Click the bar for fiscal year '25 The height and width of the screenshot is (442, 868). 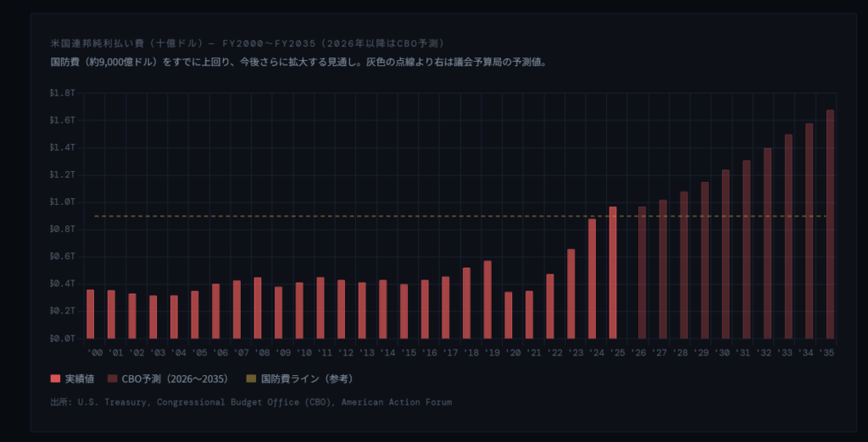613,273
